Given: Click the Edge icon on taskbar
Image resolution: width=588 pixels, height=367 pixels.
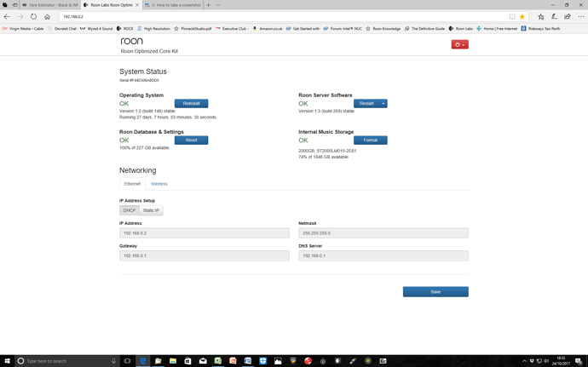Looking at the screenshot, I should pos(143,361).
